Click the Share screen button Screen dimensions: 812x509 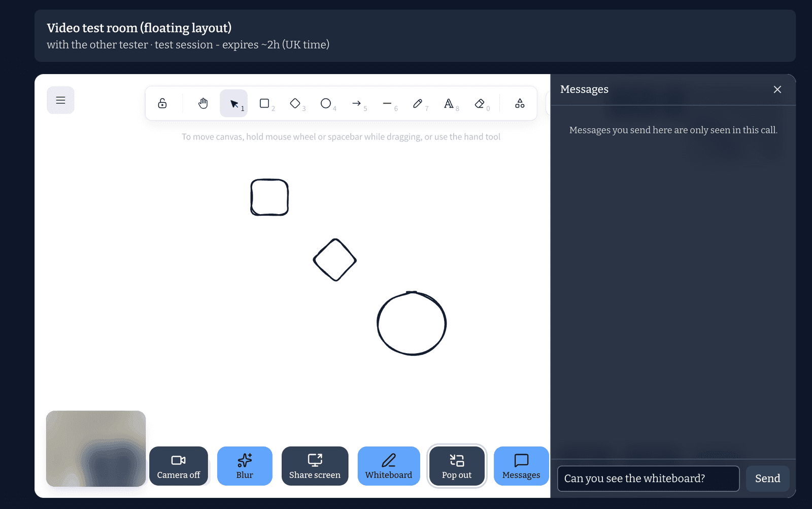point(315,466)
